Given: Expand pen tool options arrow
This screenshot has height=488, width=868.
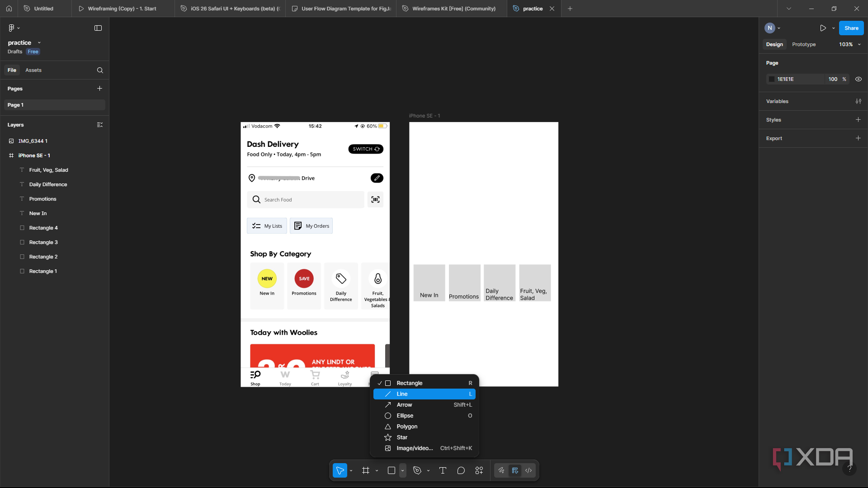Looking at the screenshot, I should point(429,471).
